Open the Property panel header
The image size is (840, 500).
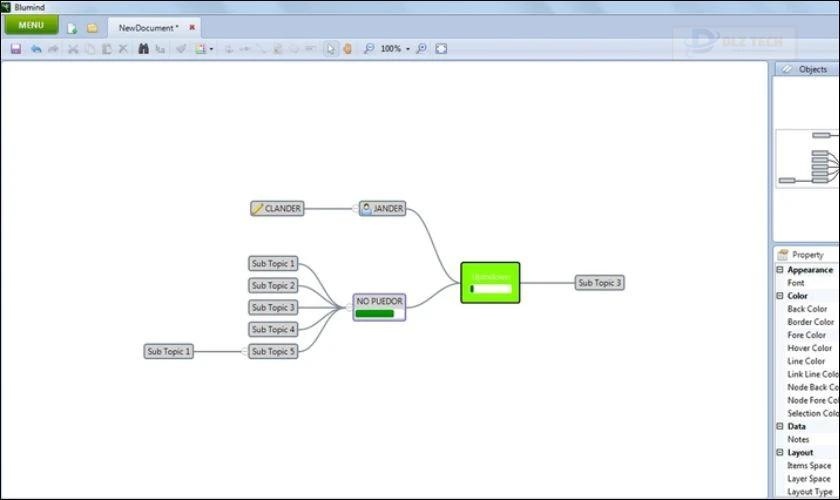click(807, 255)
